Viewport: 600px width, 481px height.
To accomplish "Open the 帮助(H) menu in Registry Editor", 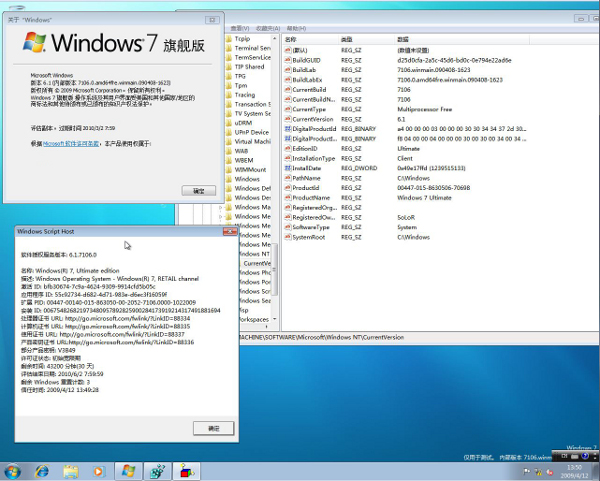I will click(x=296, y=28).
